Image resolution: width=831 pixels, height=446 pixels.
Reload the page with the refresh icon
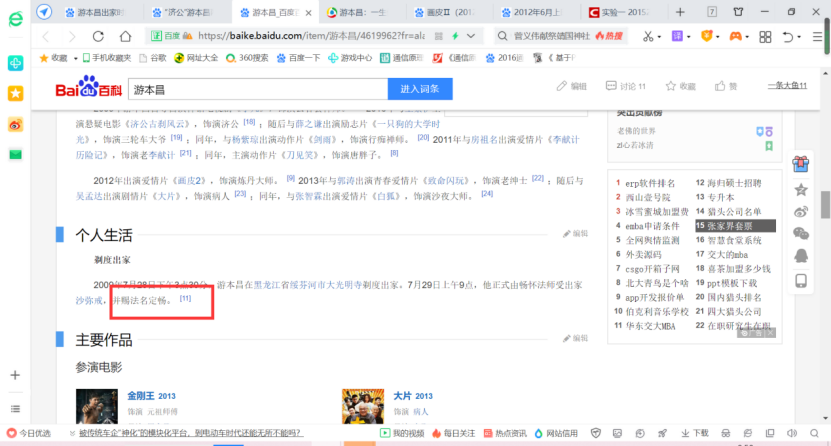pyautogui.click(x=98, y=37)
